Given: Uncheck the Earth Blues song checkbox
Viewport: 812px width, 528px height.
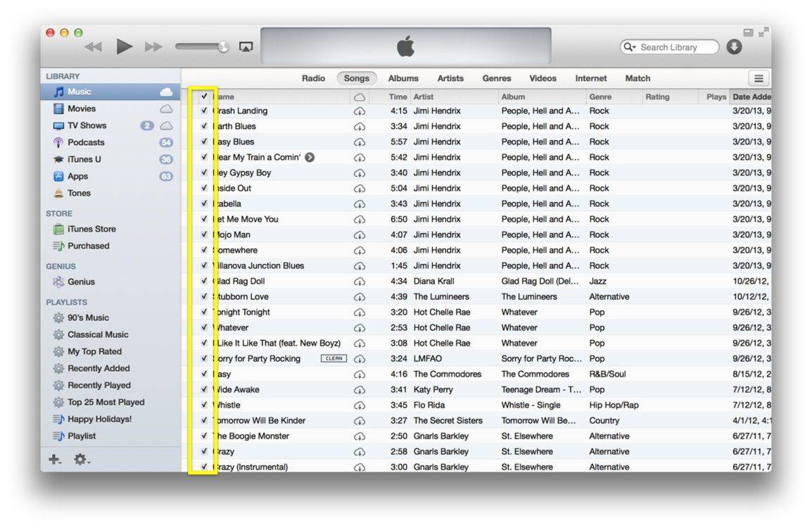Looking at the screenshot, I should (204, 127).
